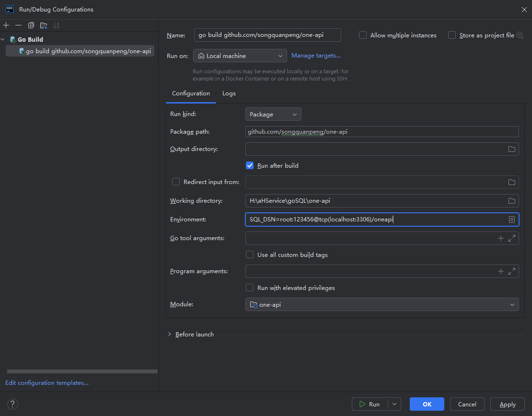
Task: Enable Run with elevated privileges
Action: tap(250, 288)
